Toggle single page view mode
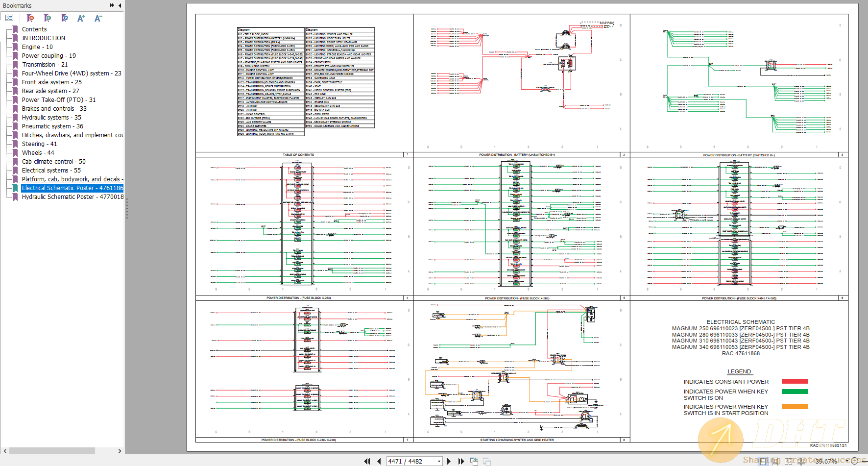The width and height of the screenshot is (868, 466). point(763,461)
